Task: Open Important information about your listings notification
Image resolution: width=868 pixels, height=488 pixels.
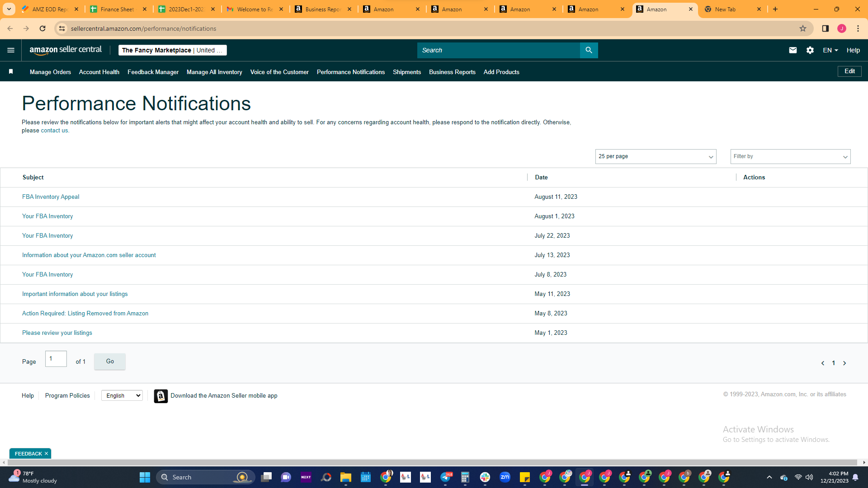Action: pos(75,294)
